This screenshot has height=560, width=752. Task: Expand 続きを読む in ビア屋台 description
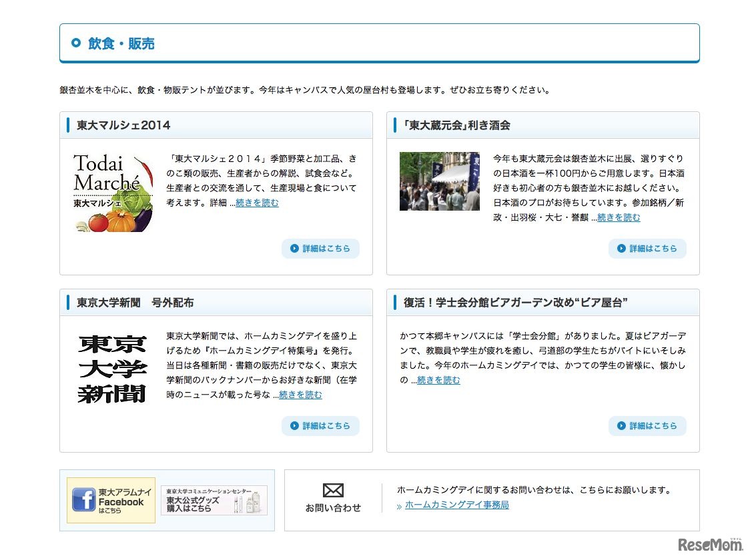(438, 380)
